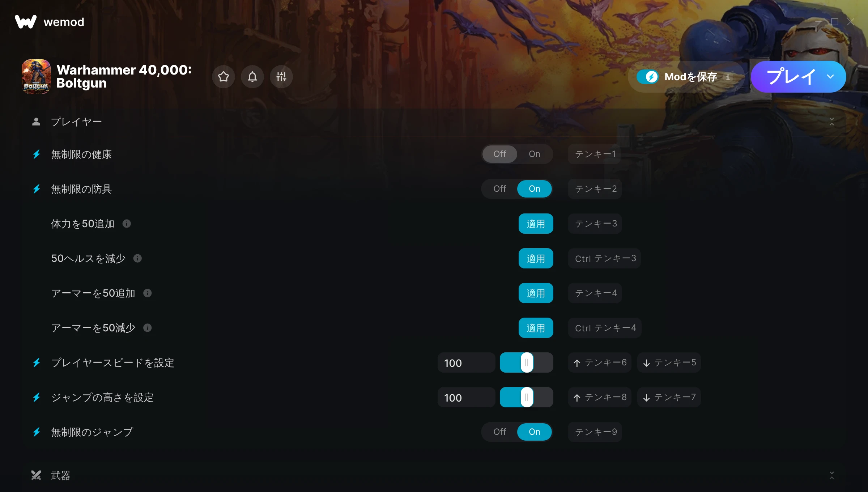Click the テンキー9 hotkey for 無制限のジャンプ

coord(595,432)
